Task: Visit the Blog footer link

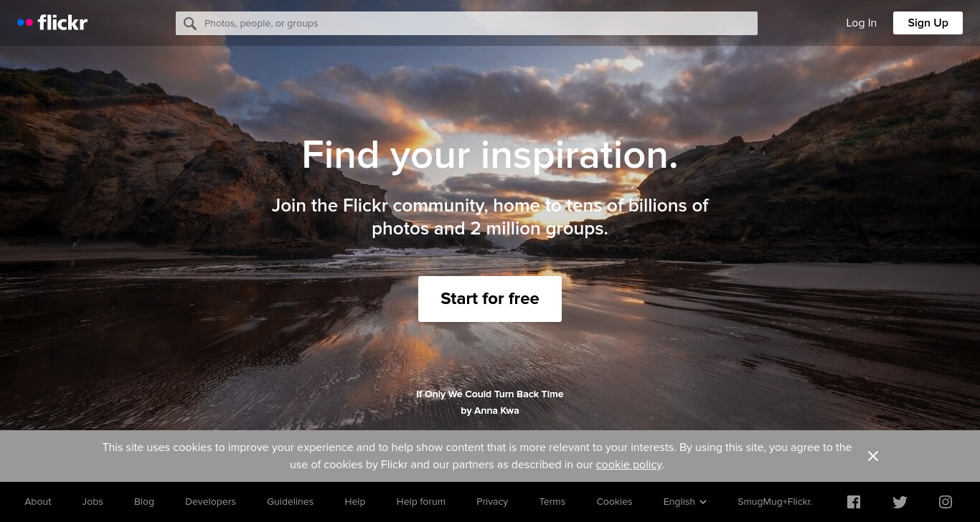Action: 144,502
